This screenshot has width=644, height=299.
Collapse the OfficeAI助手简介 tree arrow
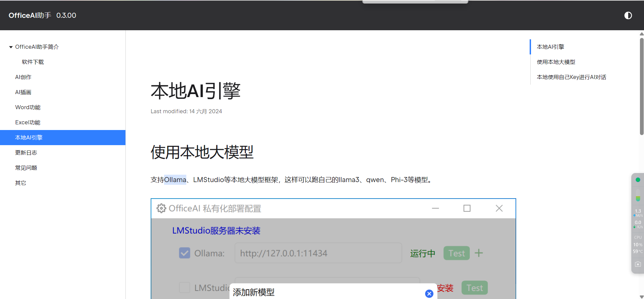(11, 47)
